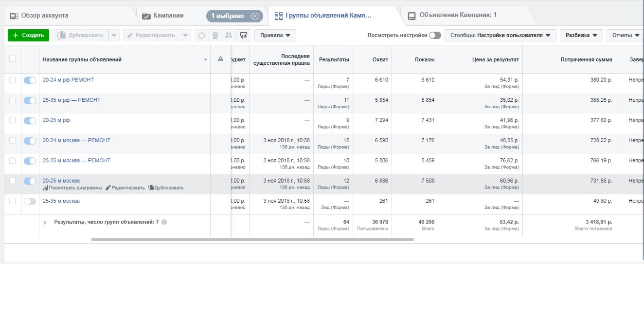
Task: Click Посмотреть диаграммы under 20-25 м москва
Action: (72, 188)
